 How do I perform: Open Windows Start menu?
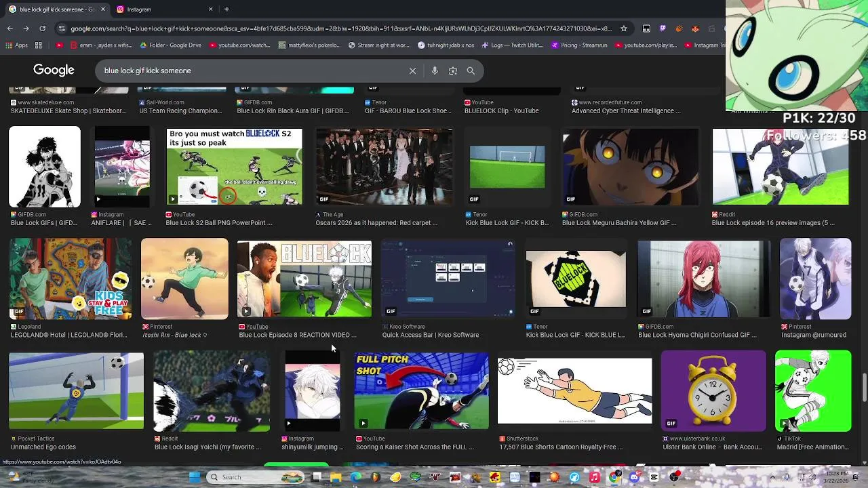click(x=194, y=477)
